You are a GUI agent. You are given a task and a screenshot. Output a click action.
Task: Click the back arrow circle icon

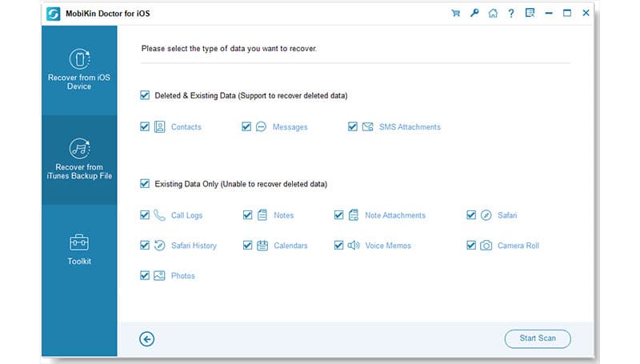[146, 338]
